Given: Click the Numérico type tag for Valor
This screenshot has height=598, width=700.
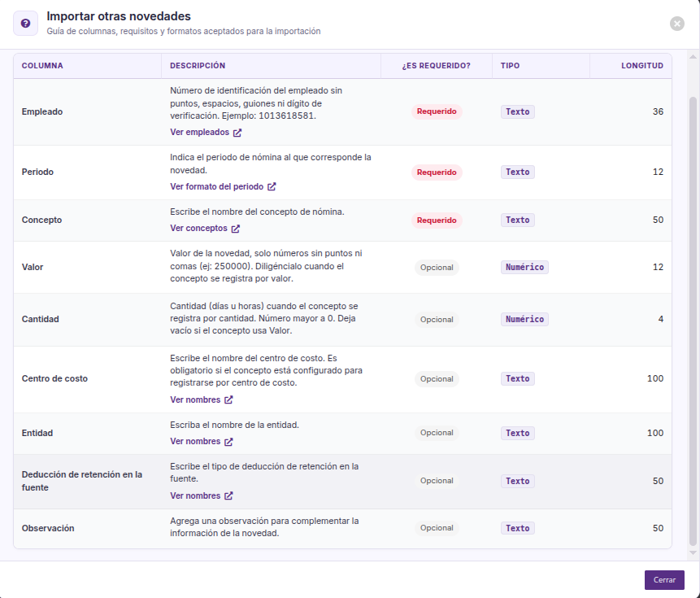Looking at the screenshot, I should pos(524,267).
